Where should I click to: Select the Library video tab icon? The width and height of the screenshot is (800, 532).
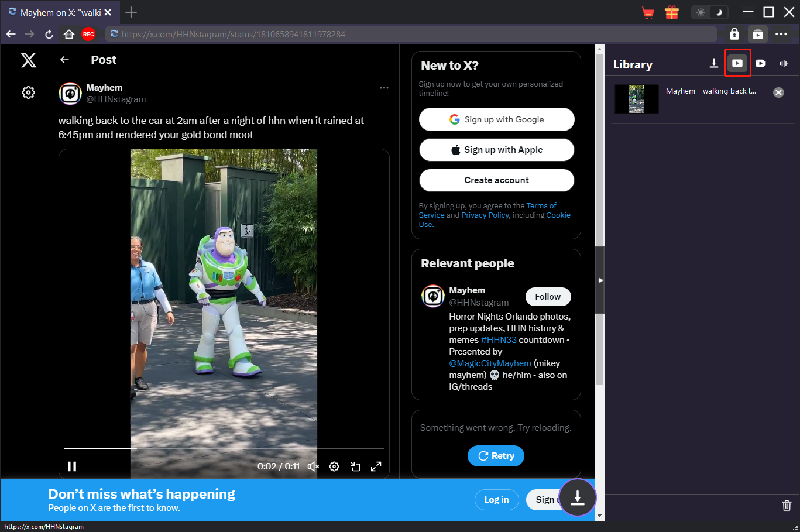(x=737, y=63)
